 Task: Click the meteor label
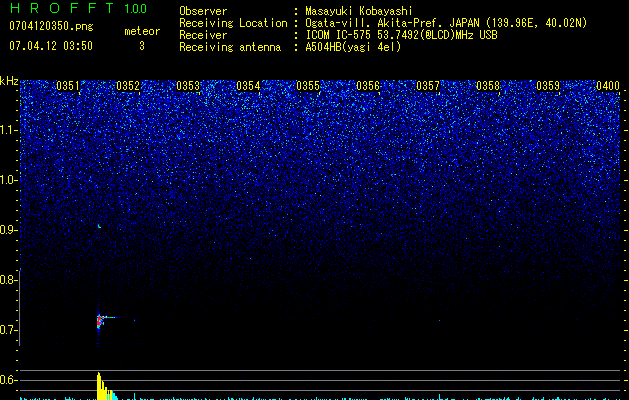142,31
